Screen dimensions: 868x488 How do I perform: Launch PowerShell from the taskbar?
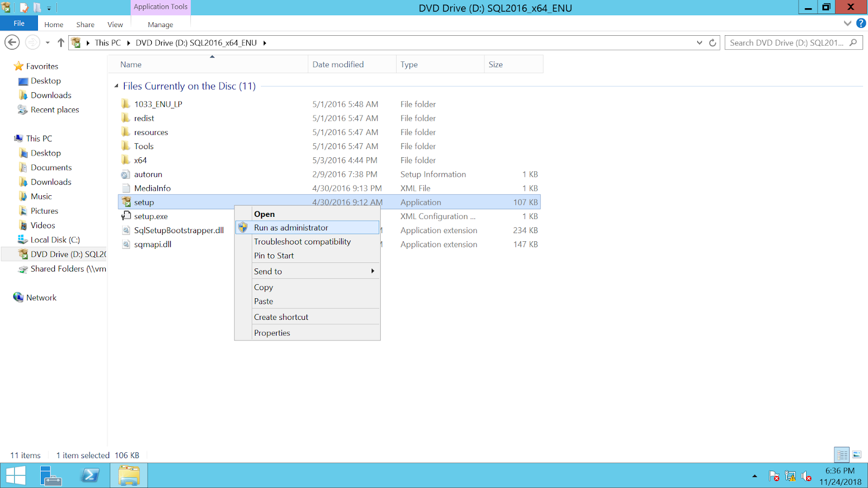click(90, 475)
